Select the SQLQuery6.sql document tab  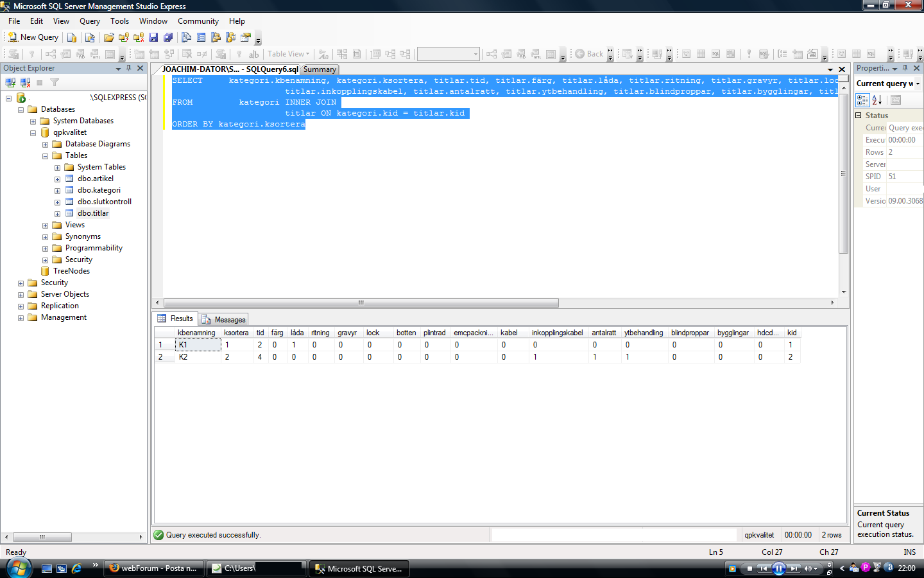click(230, 69)
